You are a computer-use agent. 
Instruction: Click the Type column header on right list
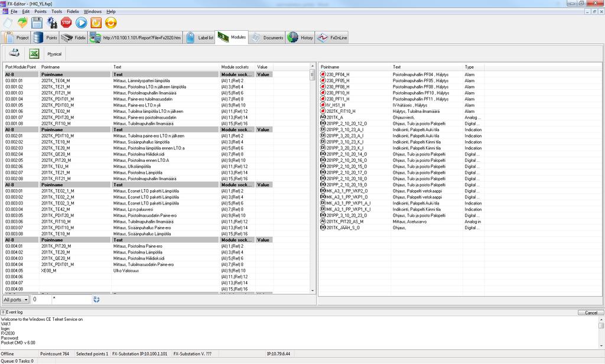[x=474, y=67]
